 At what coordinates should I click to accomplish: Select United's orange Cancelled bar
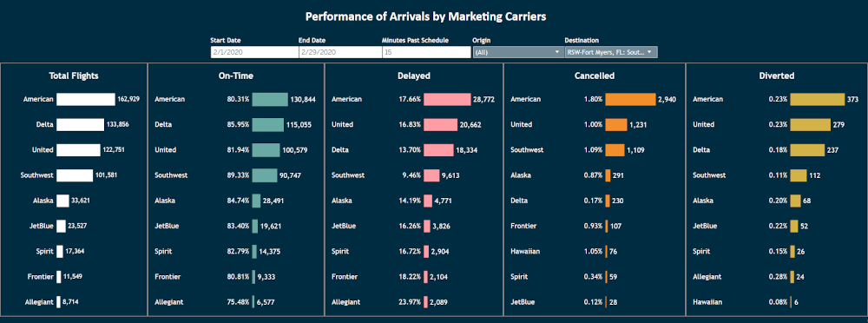(616, 125)
